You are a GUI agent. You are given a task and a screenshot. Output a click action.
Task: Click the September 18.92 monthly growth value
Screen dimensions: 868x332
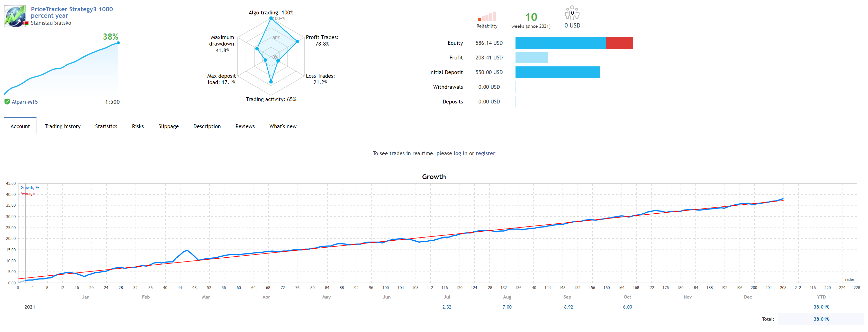567,307
